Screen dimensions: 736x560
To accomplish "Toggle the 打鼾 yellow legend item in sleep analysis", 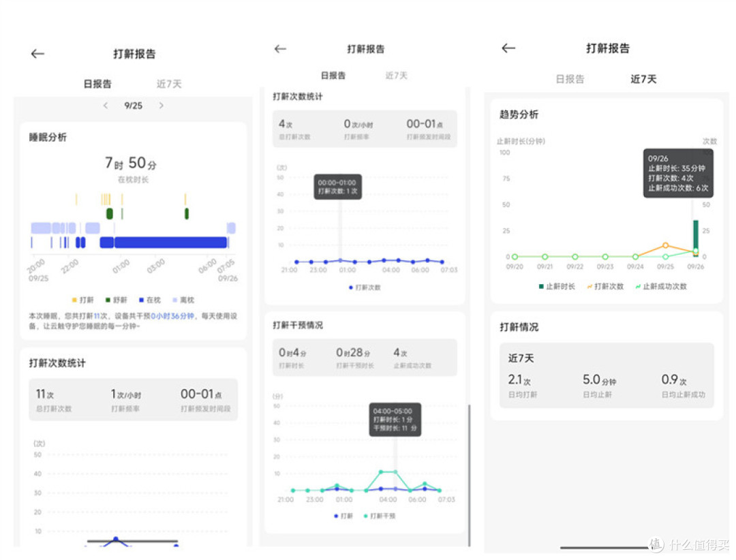I will 82,300.
